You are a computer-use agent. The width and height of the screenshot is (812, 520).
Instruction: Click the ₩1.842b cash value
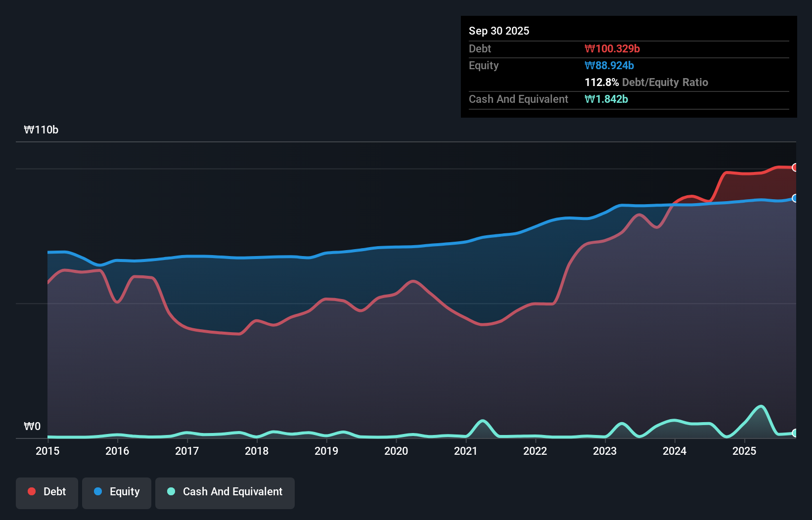(606, 99)
